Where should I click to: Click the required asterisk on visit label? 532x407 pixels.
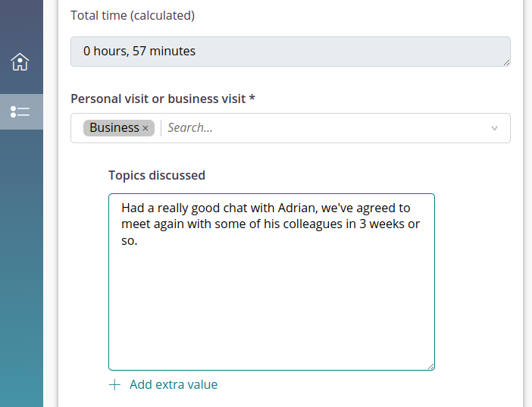(252, 99)
